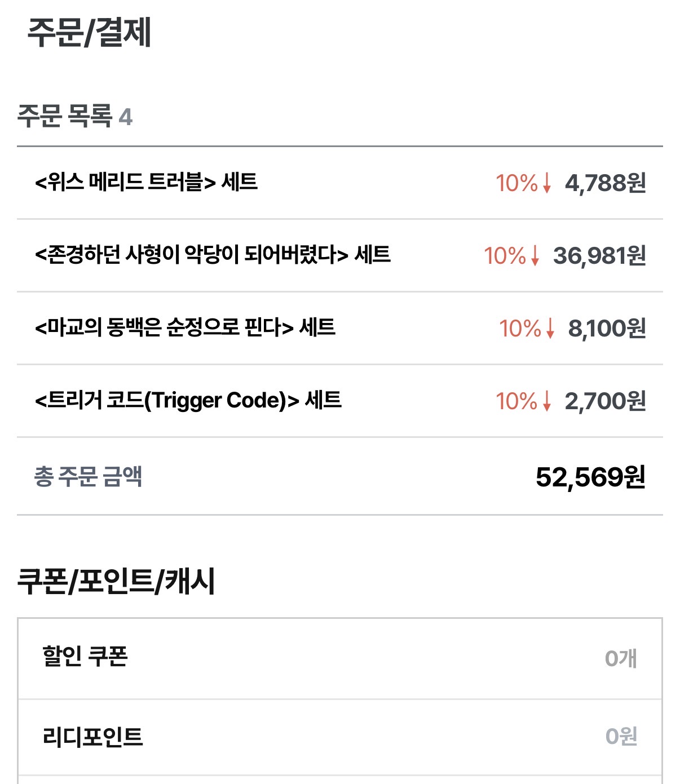The image size is (680, 784).
Task: Click the 0개 coupon count
Action: (621, 658)
